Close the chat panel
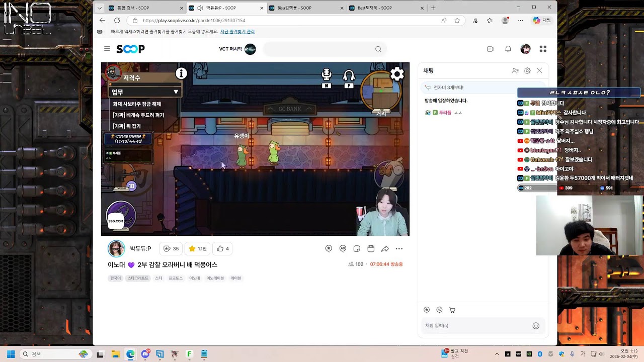The image size is (644, 362). 539,71
